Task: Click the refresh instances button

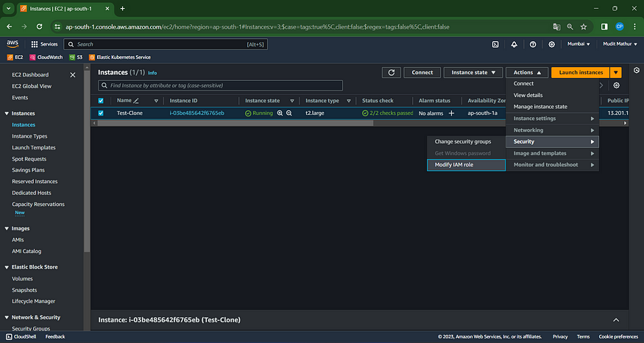Action: pyautogui.click(x=392, y=72)
